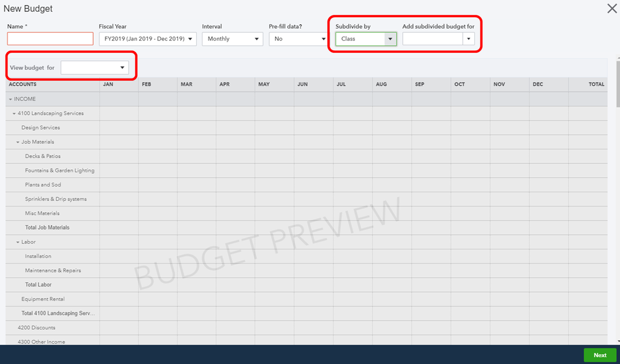Collapse 4100 Landscaping Services account

click(x=14, y=113)
